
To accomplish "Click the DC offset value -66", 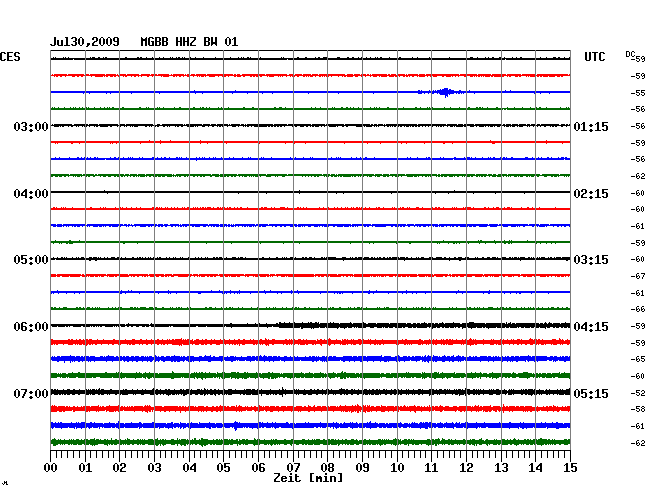I will coord(638,309).
